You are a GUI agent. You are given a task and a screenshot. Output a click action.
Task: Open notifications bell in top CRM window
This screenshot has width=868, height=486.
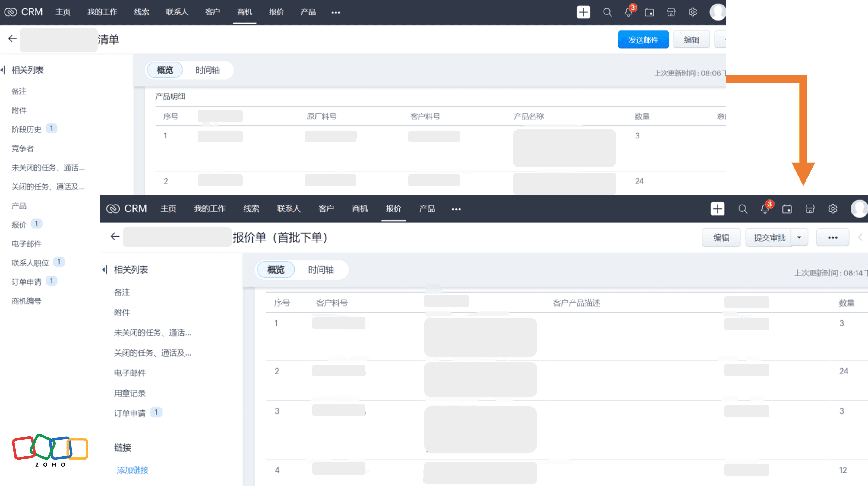pos(629,12)
